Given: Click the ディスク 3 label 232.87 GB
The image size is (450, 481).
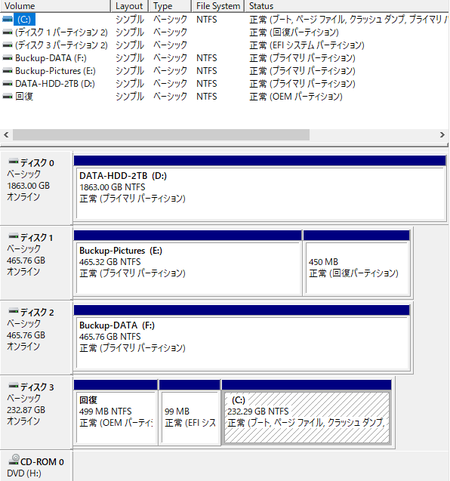Looking at the screenshot, I should (26, 410).
